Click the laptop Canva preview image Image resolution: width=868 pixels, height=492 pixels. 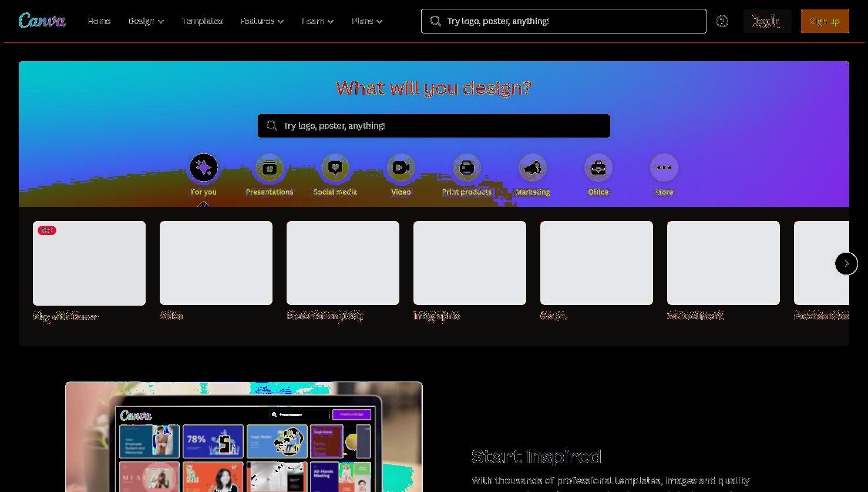[x=244, y=437]
